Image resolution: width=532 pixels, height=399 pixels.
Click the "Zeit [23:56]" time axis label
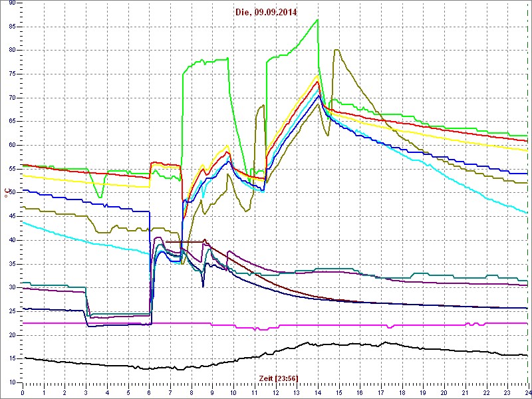click(279, 378)
